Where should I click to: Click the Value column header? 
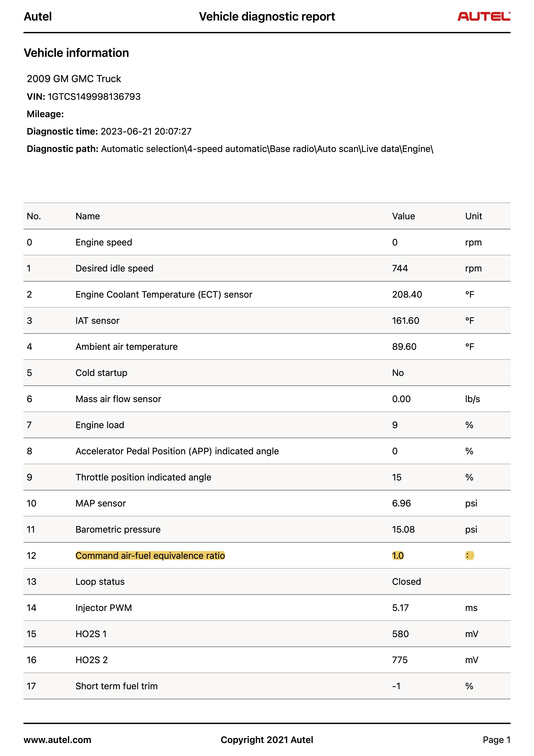[403, 216]
